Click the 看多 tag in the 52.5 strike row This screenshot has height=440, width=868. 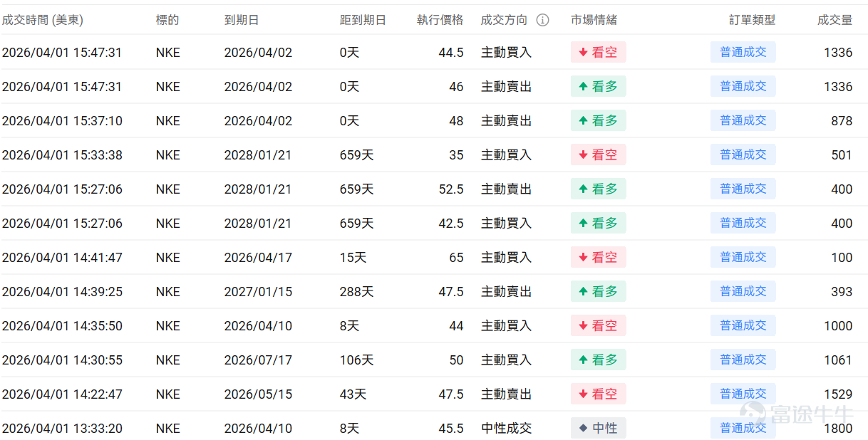point(599,189)
